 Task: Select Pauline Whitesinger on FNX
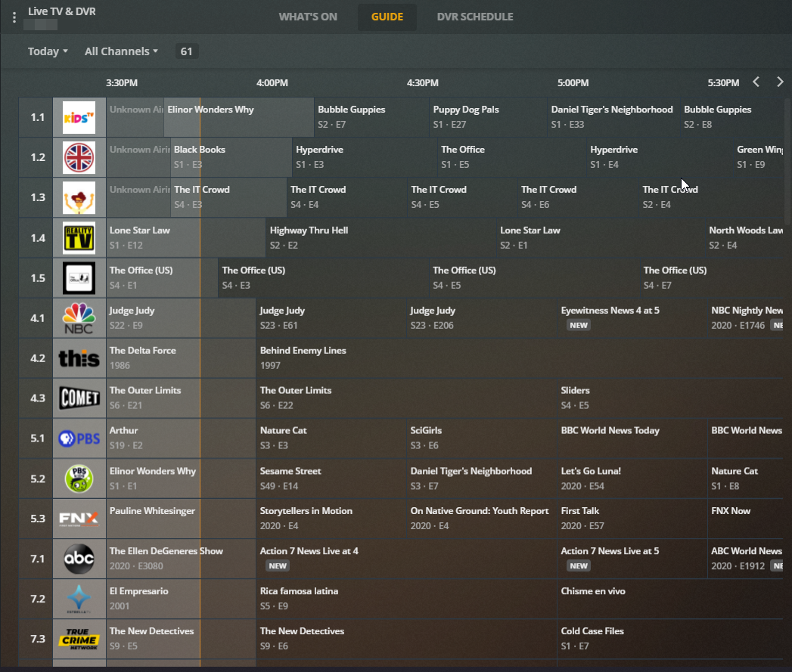[181, 518]
